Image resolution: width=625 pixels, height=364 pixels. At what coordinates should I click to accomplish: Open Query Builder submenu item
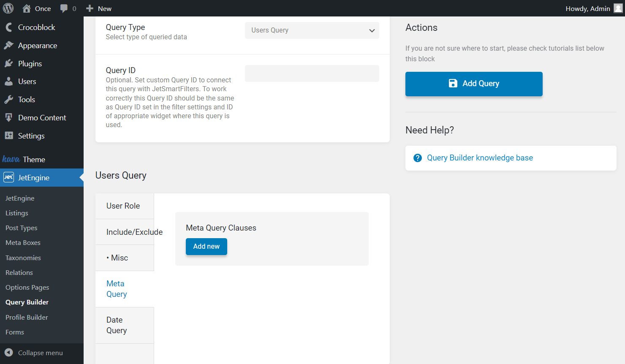pos(27,302)
